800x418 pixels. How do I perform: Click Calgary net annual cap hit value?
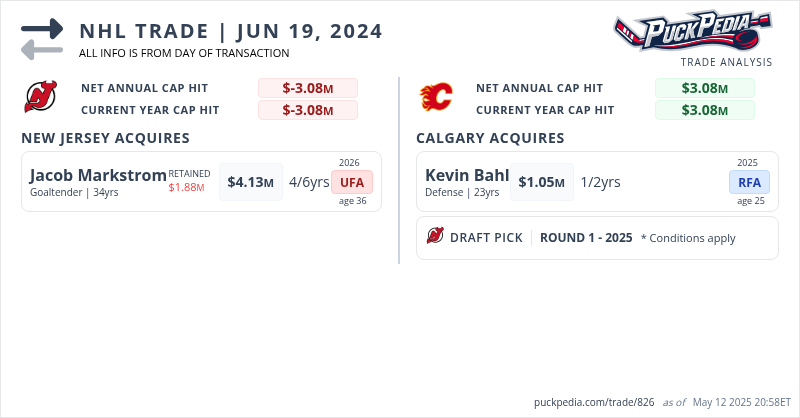704,88
